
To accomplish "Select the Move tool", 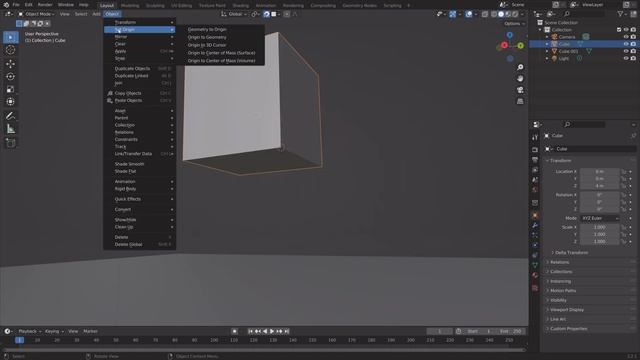I will point(11,64).
